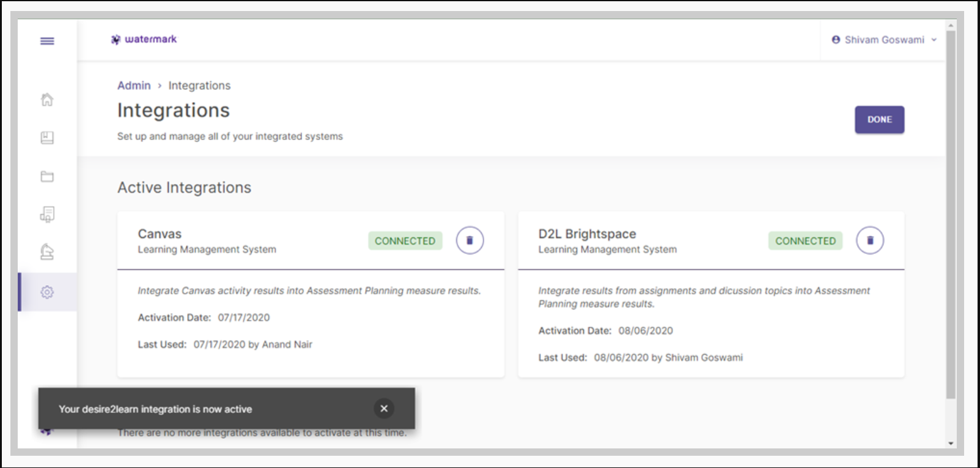Click the DONE button
This screenshot has height=468, width=980.
(x=879, y=120)
